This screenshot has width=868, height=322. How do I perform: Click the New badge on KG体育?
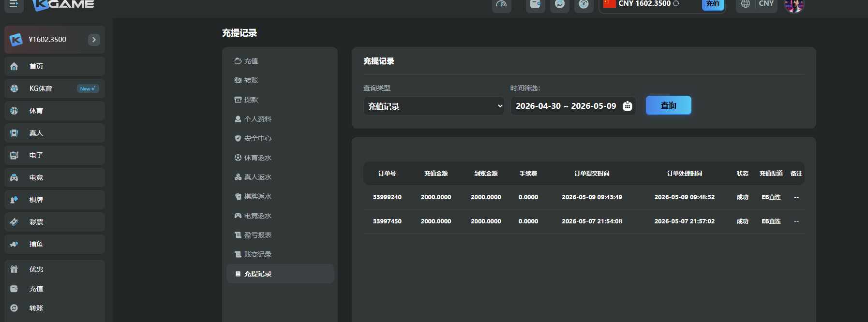click(x=88, y=88)
